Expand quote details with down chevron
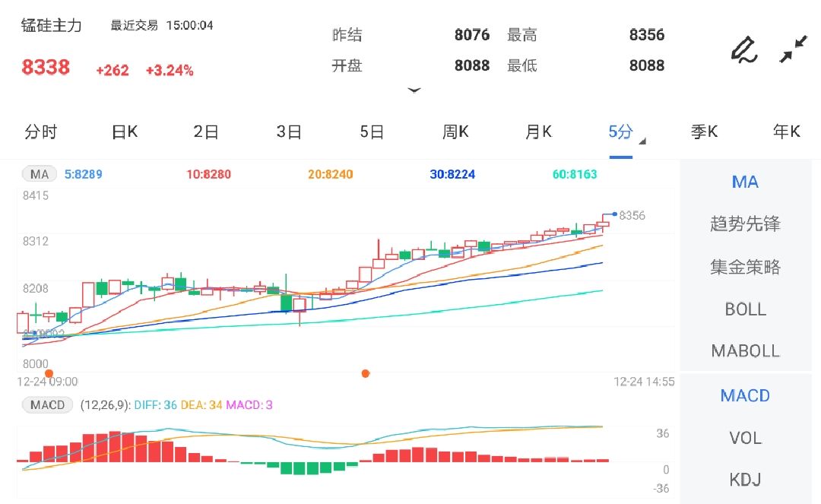 (414, 90)
